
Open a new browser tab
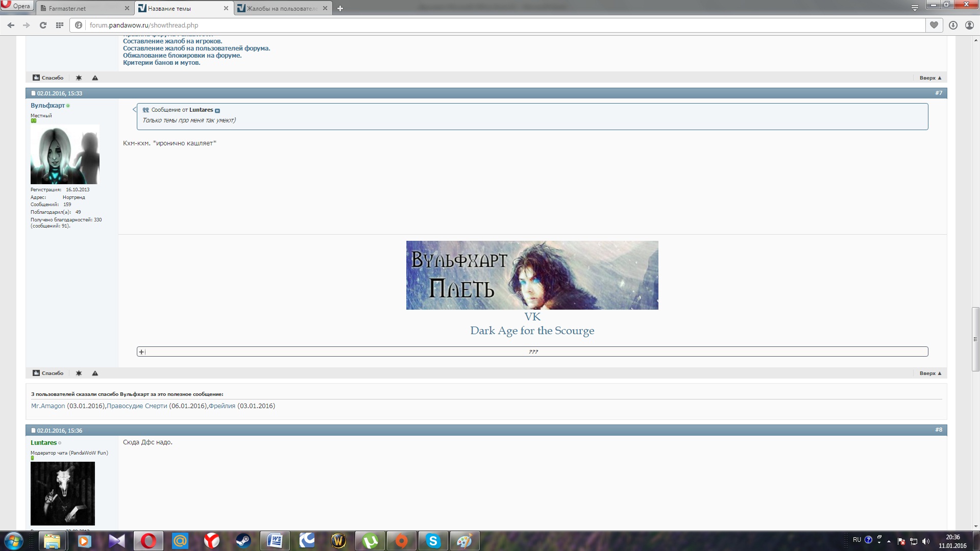pyautogui.click(x=340, y=8)
